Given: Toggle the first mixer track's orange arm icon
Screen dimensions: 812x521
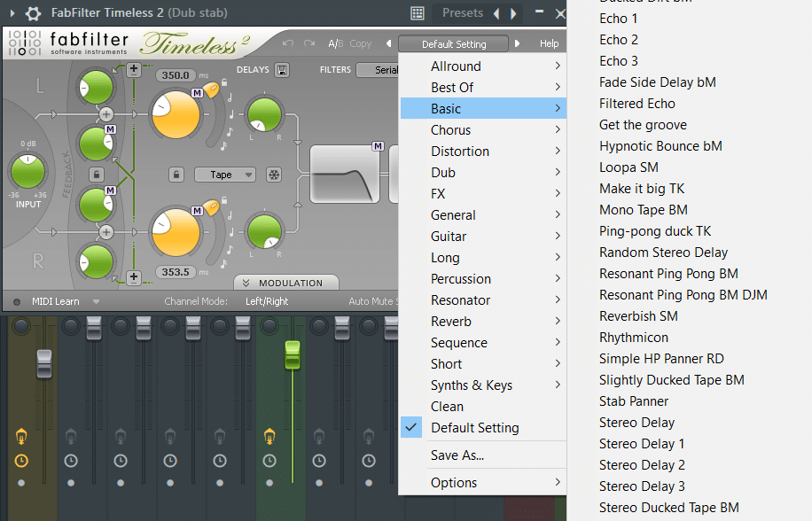Looking at the screenshot, I should click(x=21, y=436).
